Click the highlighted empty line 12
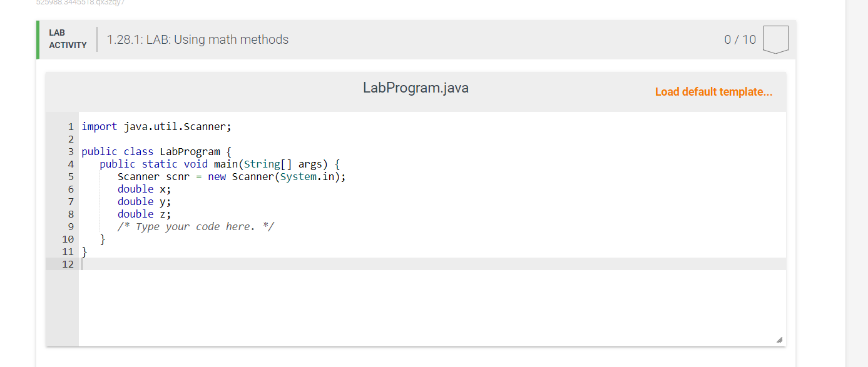 (432, 264)
